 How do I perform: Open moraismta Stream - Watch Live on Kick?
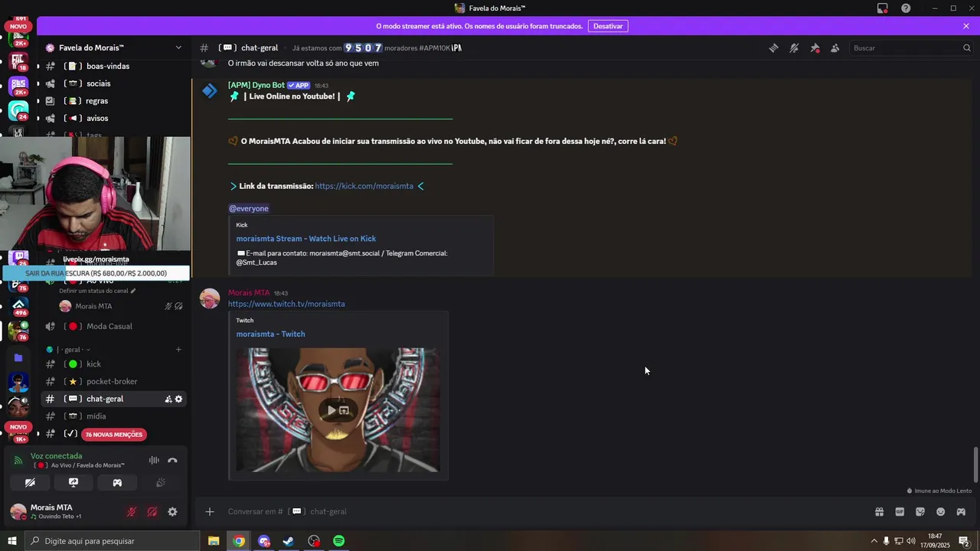[x=305, y=239]
